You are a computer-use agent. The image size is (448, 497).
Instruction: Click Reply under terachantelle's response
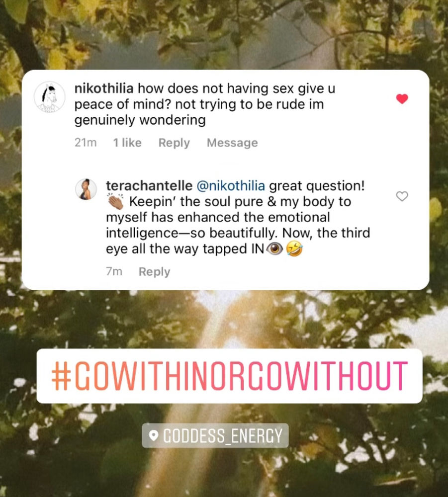coord(155,272)
